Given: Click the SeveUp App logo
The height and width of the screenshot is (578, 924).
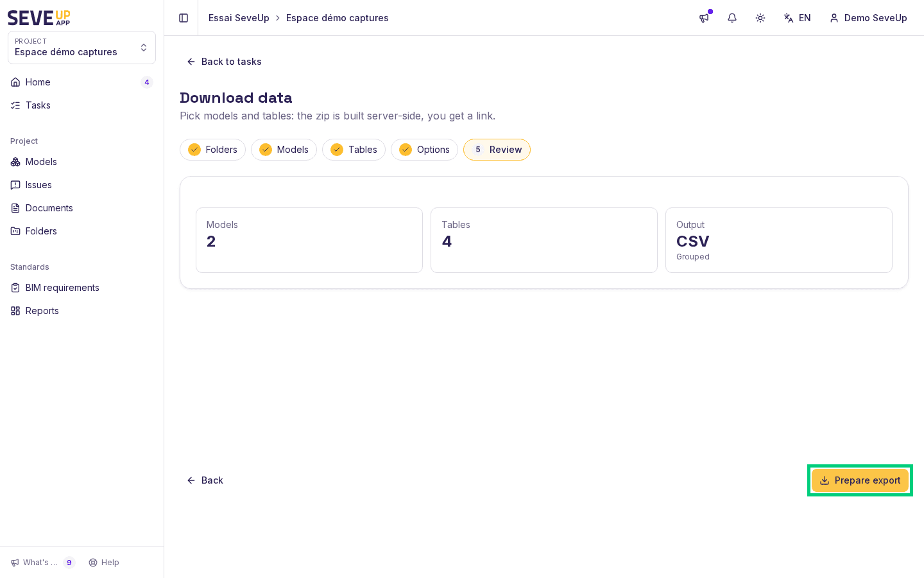Looking at the screenshot, I should coord(39,18).
